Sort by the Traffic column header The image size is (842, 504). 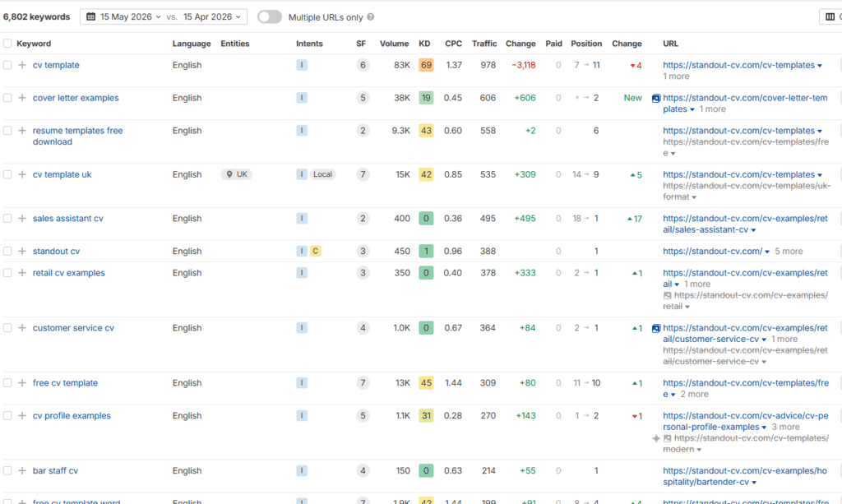pos(484,44)
